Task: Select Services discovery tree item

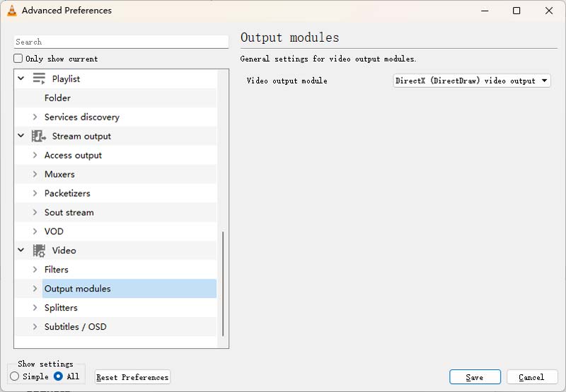Action: pyautogui.click(x=81, y=117)
